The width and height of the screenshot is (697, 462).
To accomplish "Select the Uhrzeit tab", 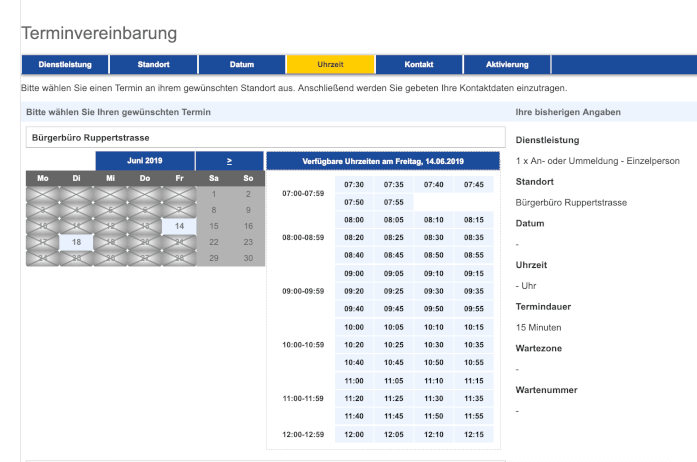I will [330, 65].
